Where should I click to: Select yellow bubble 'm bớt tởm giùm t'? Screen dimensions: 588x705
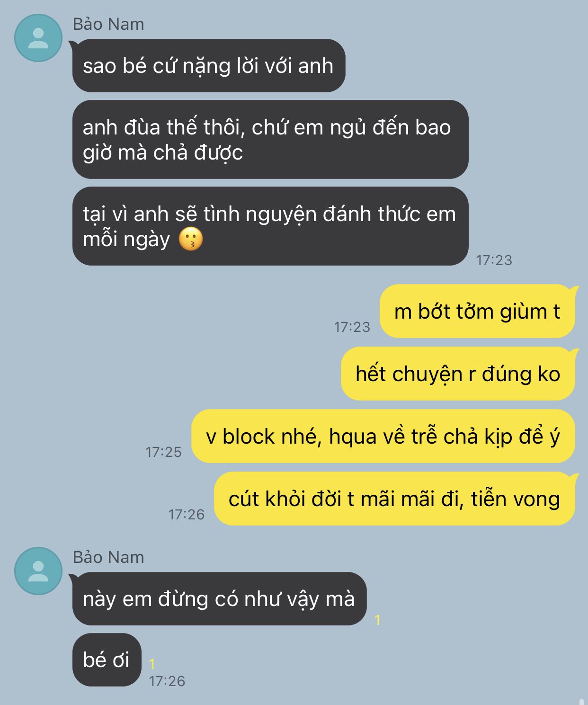(x=477, y=311)
